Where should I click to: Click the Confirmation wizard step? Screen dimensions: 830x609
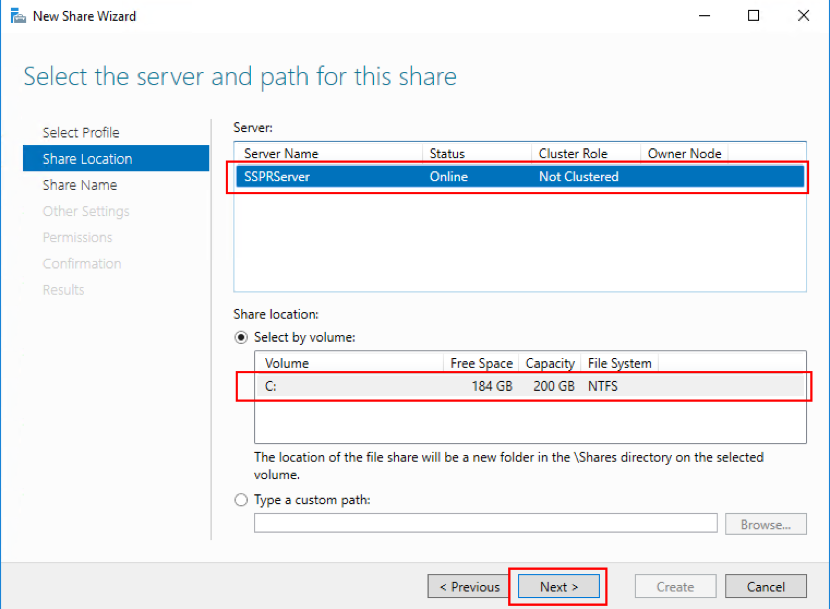tap(82, 264)
